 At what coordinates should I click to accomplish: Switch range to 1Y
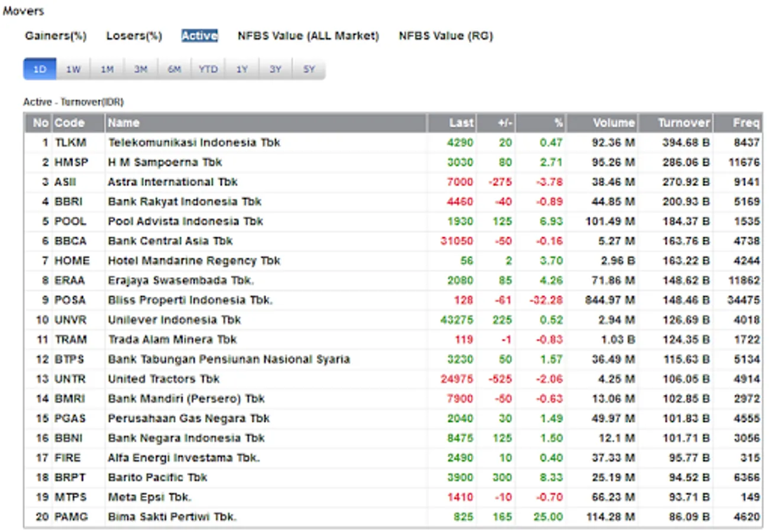pos(242,69)
